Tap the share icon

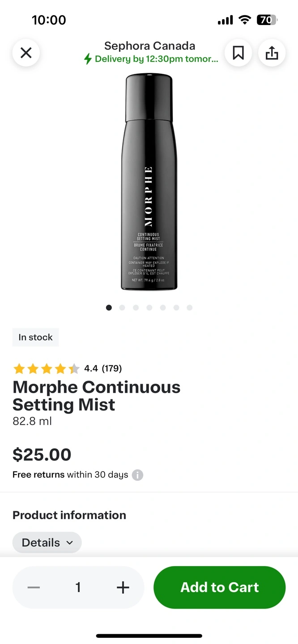(272, 53)
